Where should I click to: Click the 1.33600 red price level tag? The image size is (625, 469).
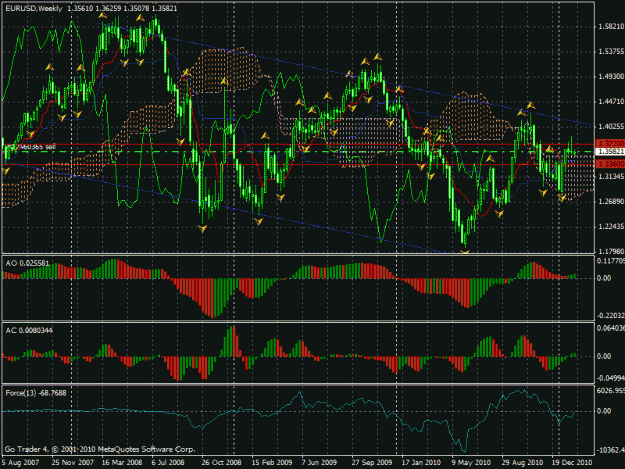[x=610, y=164]
